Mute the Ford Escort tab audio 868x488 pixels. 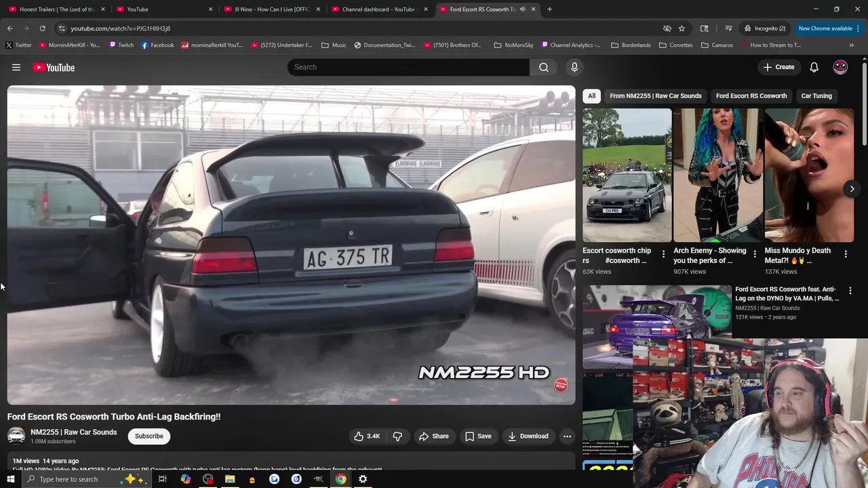[x=522, y=9]
